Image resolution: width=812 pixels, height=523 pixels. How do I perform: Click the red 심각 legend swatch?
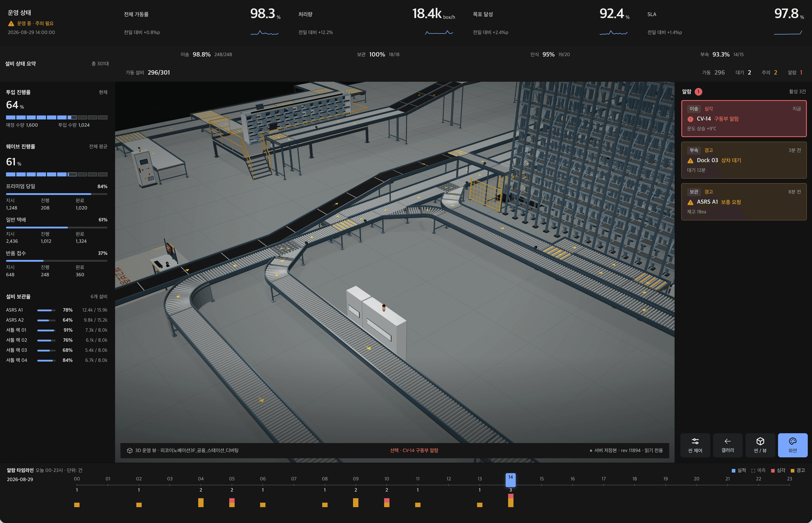pos(773,471)
